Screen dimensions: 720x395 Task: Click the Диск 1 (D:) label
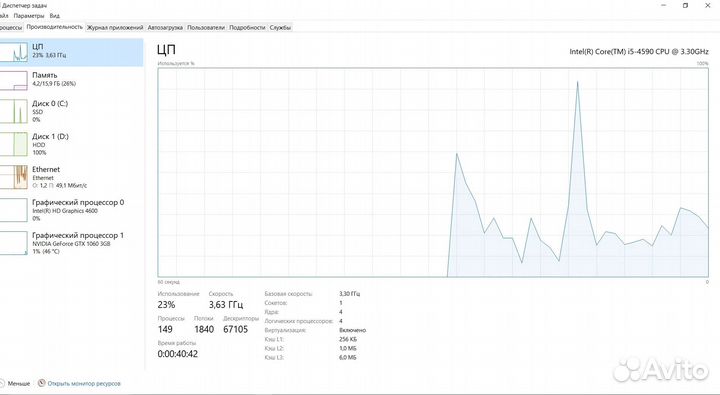click(50, 136)
